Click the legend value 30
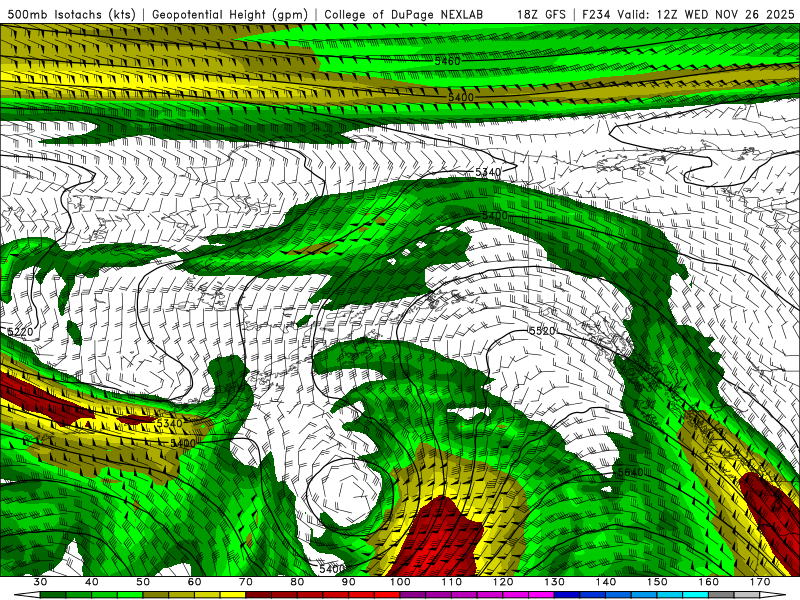The width and height of the screenshot is (800, 600). point(40,582)
